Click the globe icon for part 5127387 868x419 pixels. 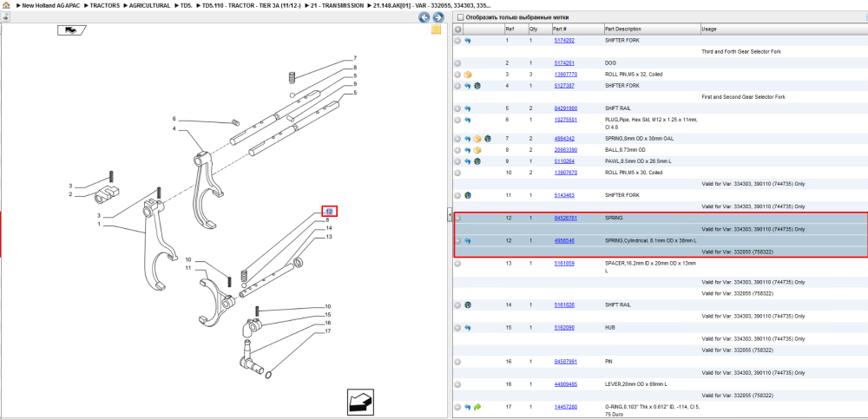[477, 86]
